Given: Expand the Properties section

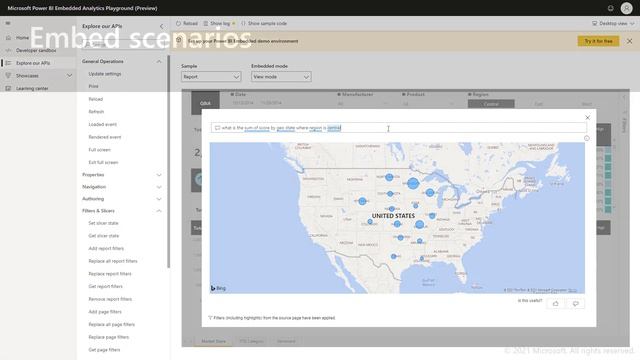Looking at the screenshot, I should tap(159, 175).
